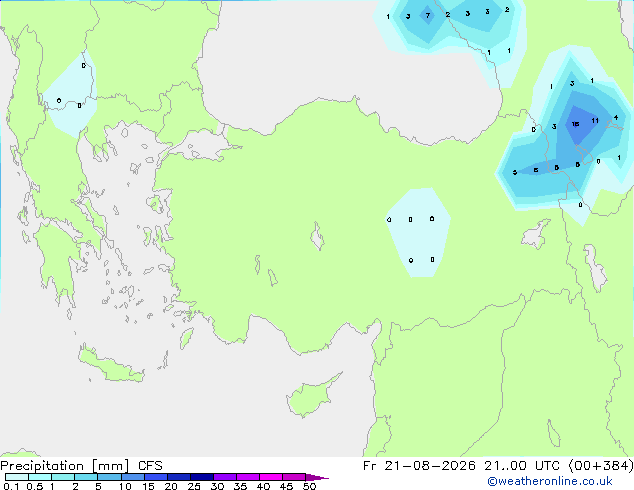Screen dimensions: 634x490
Task: Click the 35–40 mm violet legend swatch
Action: [x=248, y=477]
